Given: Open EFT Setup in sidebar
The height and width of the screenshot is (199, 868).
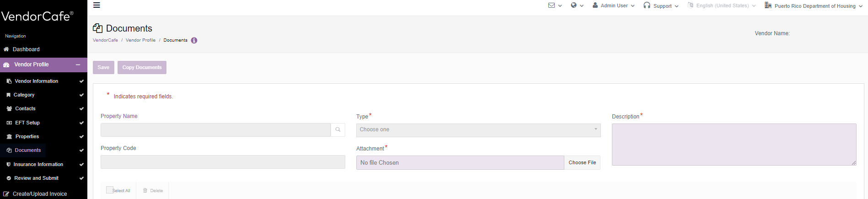Looking at the screenshot, I should (x=27, y=123).
